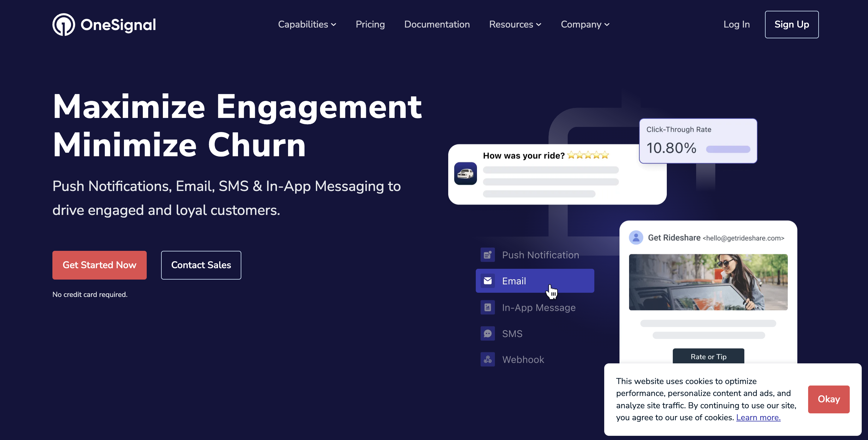
Task: Click the user avatar in email preview
Action: [636, 237]
